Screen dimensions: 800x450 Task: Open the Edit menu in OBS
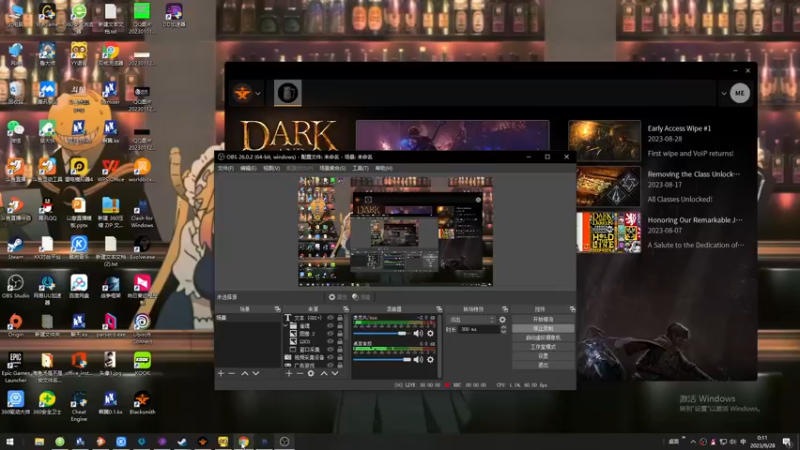(248, 168)
